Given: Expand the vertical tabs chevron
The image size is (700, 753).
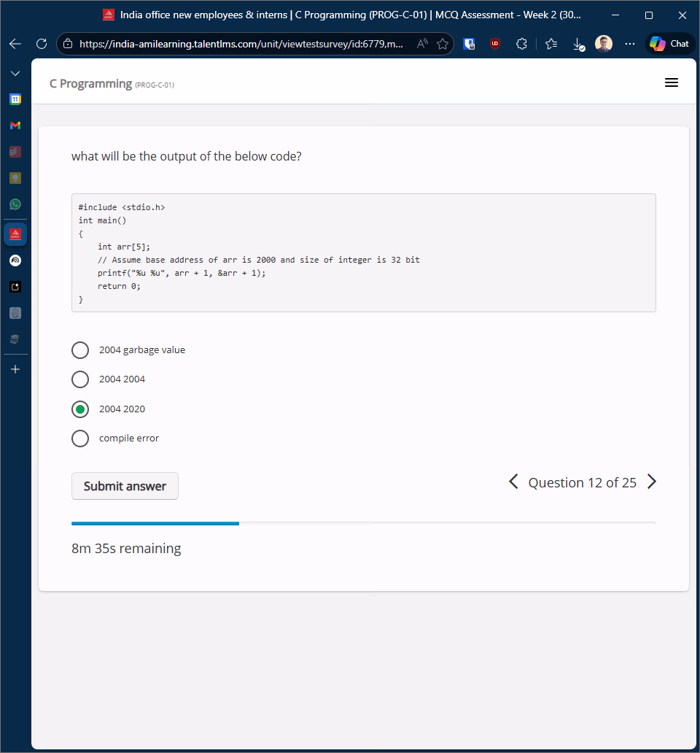Looking at the screenshot, I should tap(15, 74).
